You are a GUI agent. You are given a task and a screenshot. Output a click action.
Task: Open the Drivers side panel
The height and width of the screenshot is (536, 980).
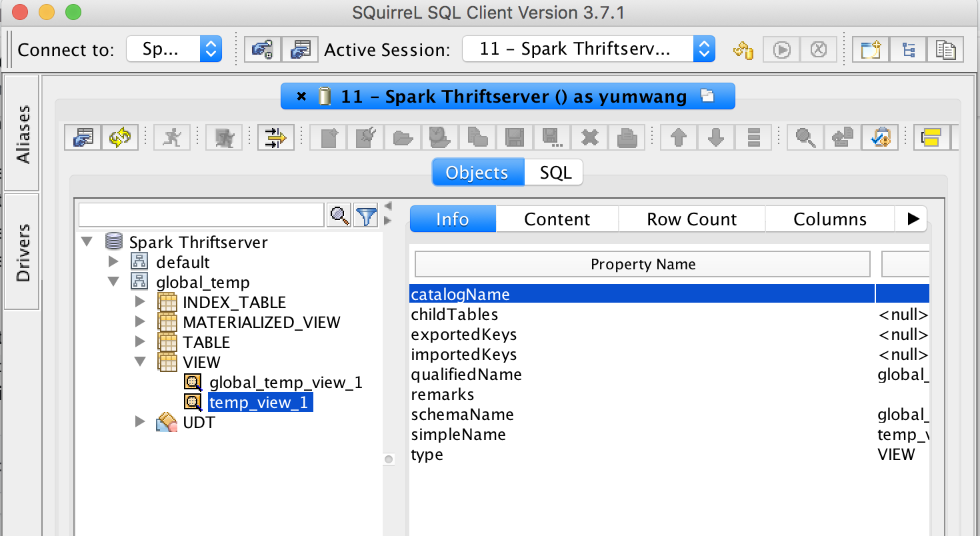(22, 252)
